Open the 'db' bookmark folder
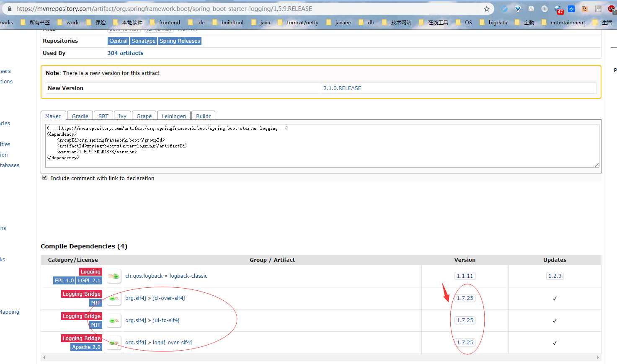This screenshot has width=617, height=364. [x=367, y=23]
